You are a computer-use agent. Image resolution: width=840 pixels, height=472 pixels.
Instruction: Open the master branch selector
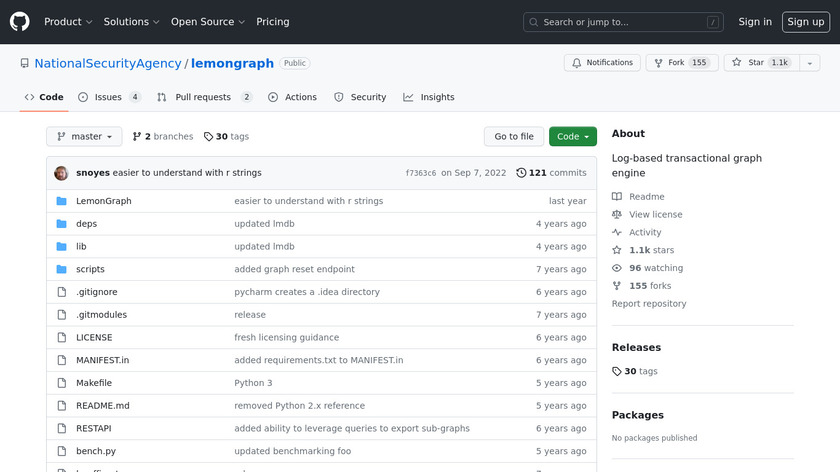point(84,136)
